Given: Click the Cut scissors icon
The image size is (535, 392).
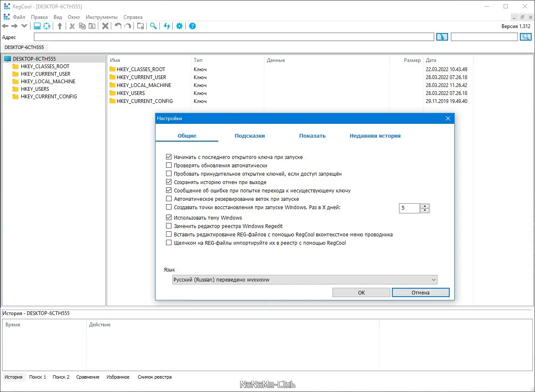Looking at the screenshot, I should [x=72, y=26].
